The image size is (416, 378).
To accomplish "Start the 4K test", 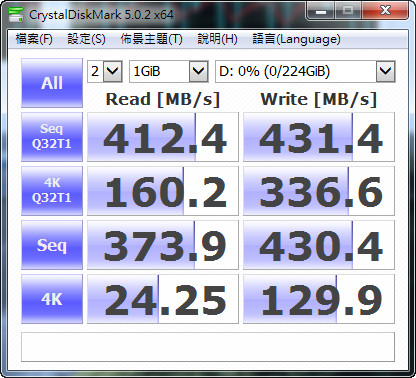I will click(52, 299).
